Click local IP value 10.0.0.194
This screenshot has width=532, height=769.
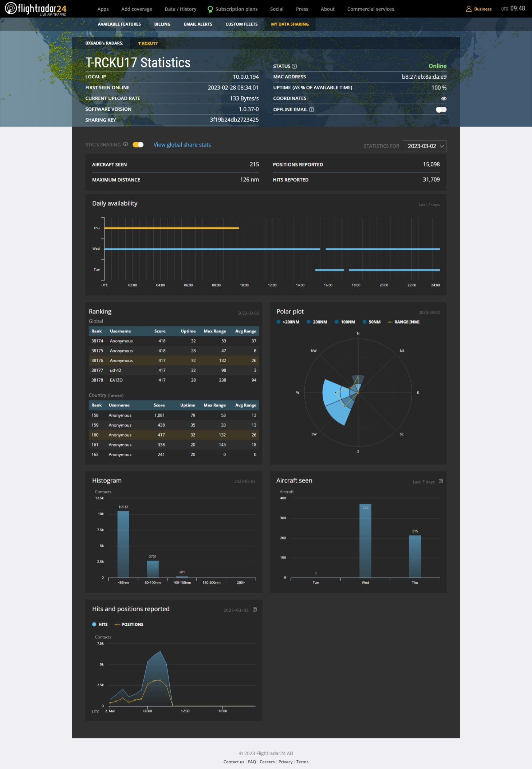(246, 77)
